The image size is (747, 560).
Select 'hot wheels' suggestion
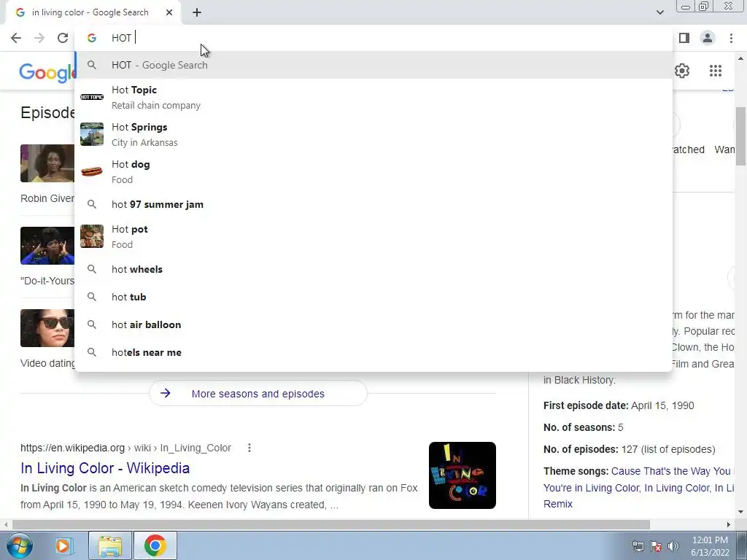[373, 269]
